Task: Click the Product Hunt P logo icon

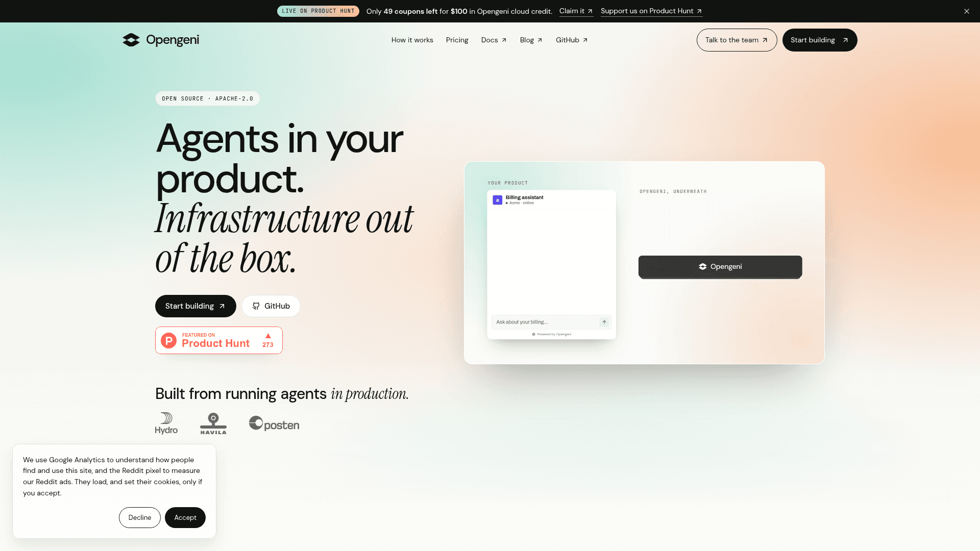Action: coord(169,340)
